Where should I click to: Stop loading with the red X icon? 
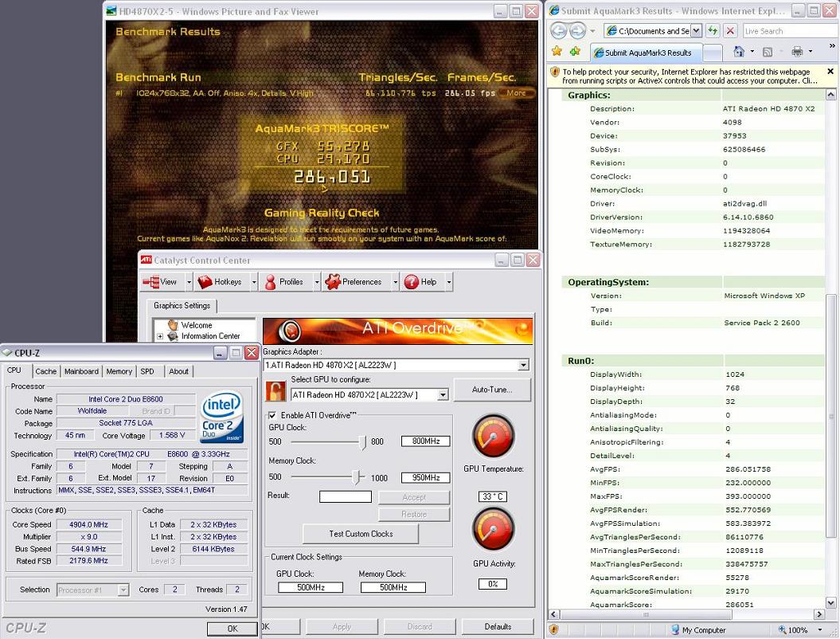[x=730, y=30]
